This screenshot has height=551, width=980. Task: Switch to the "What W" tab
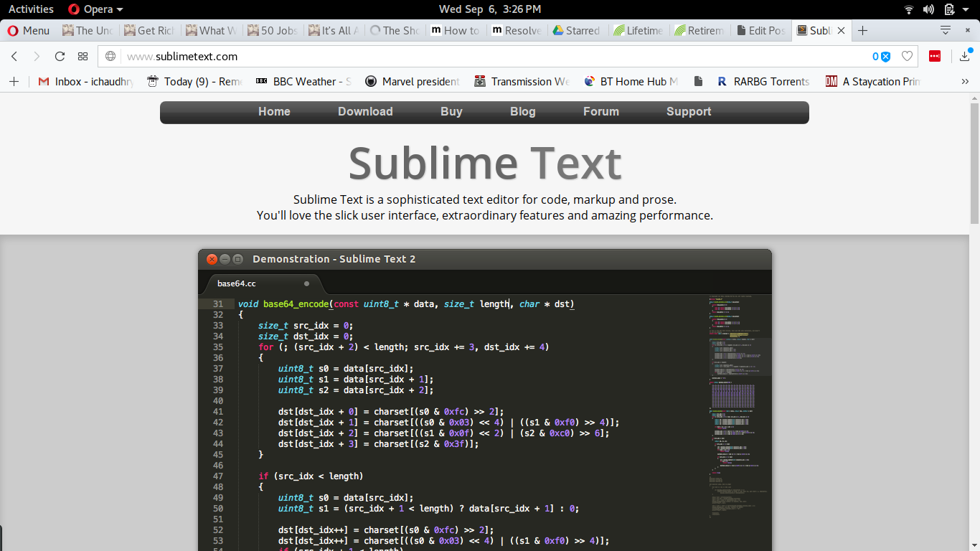pos(210,30)
